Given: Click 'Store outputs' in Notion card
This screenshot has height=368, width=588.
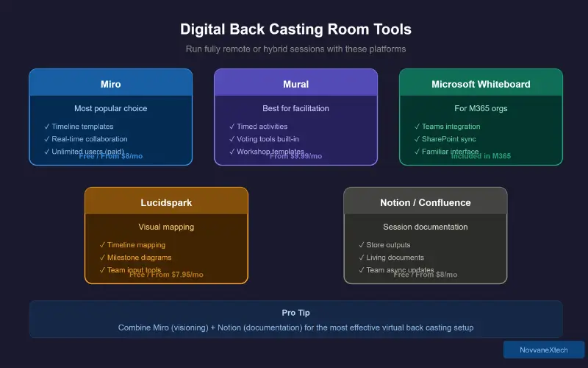Looking at the screenshot, I should coord(388,245).
